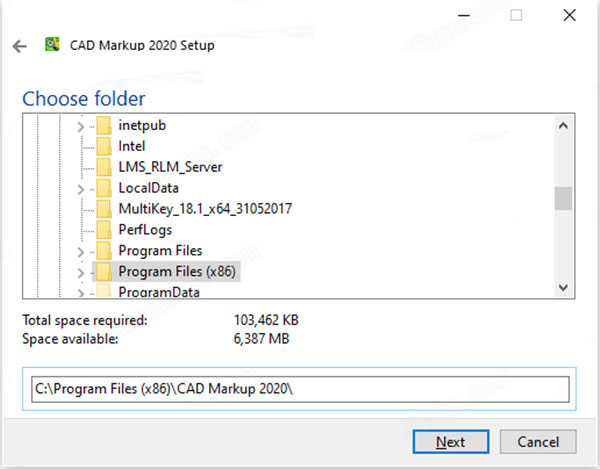
Task: Expand the Program Files folder node
Action: pos(80,252)
